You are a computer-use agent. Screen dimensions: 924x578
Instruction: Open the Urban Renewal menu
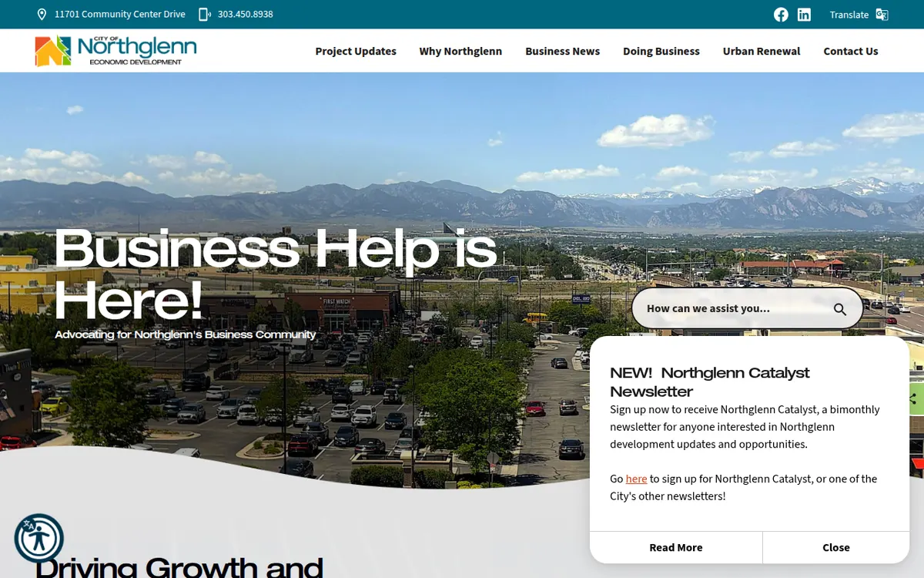[762, 51]
